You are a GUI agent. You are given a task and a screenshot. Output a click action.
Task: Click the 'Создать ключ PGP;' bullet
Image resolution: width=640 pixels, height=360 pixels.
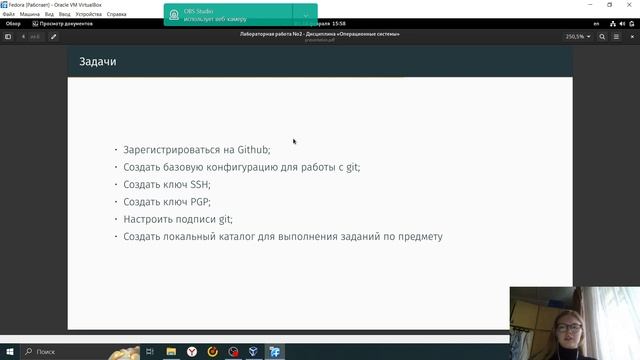pyautogui.click(x=167, y=202)
